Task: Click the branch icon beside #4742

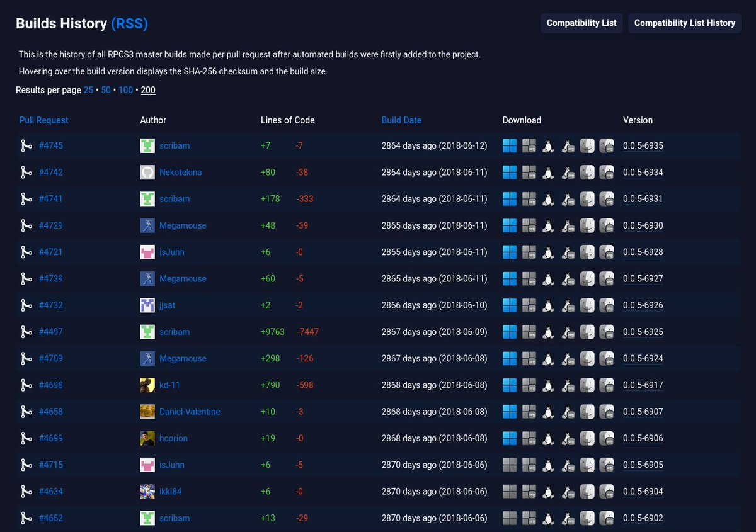Action: [x=26, y=172]
